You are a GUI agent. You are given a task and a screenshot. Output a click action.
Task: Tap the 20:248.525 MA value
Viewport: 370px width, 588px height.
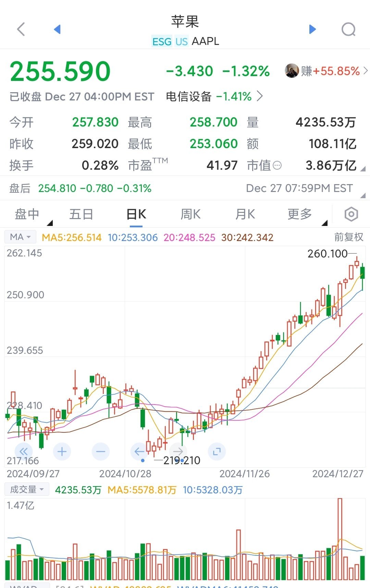pos(189,237)
